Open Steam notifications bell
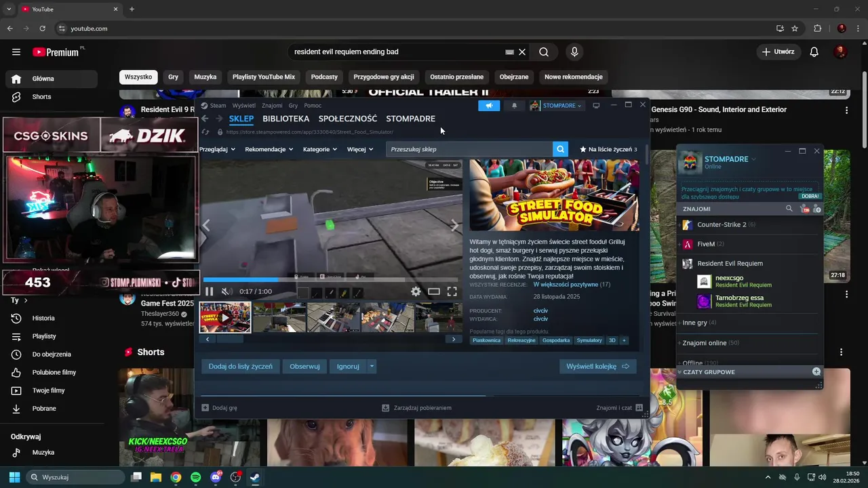868x488 pixels. pyautogui.click(x=514, y=105)
